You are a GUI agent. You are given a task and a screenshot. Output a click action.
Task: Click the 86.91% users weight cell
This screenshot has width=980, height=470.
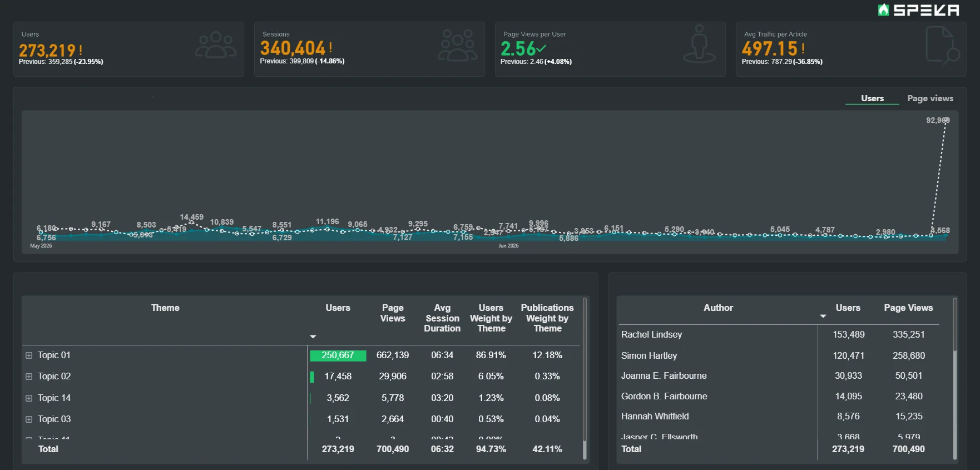[491, 355]
